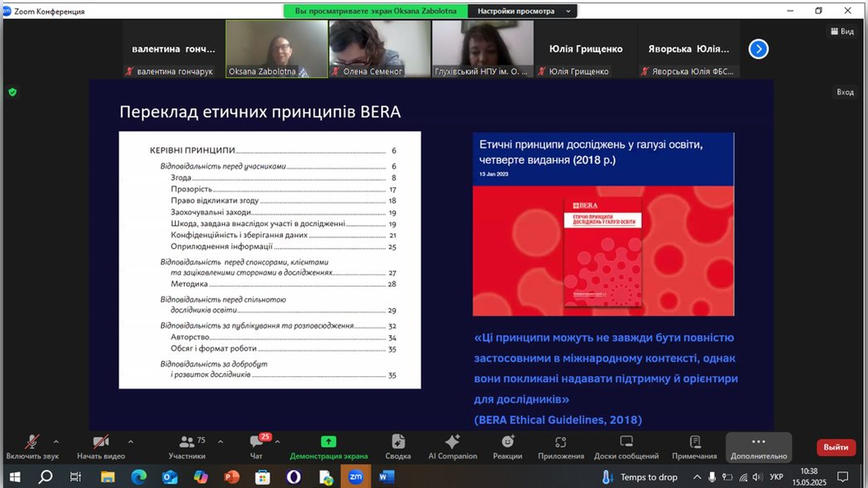The width and height of the screenshot is (868, 488).
Task: Open Microsoft Edge from taskbar
Action: [x=139, y=477]
